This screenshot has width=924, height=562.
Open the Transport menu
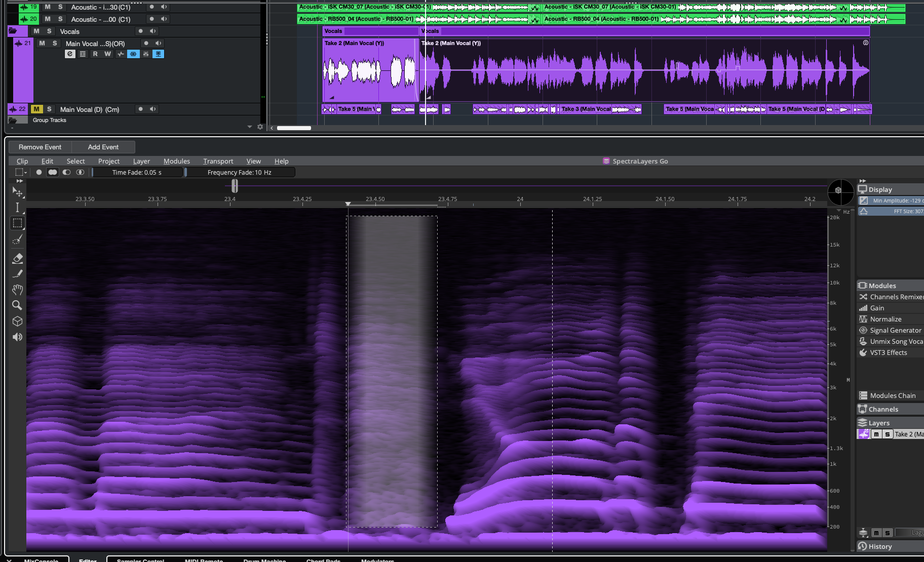(218, 161)
